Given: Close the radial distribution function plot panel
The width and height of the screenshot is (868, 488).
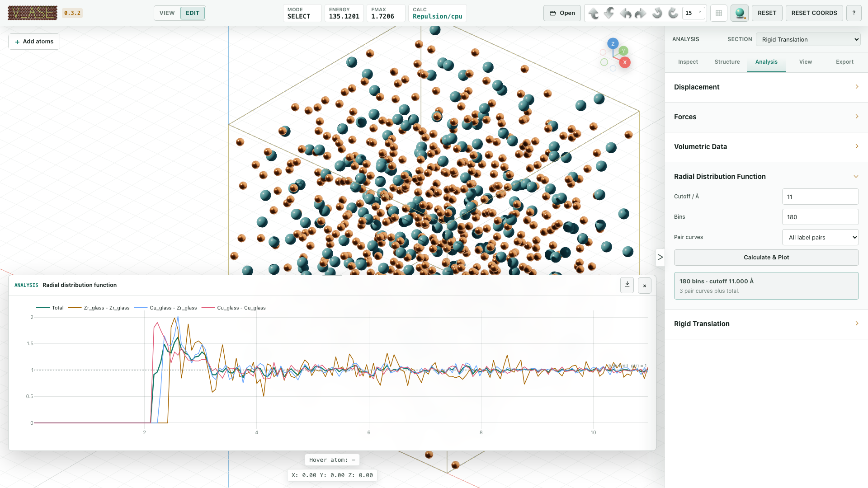Looking at the screenshot, I should [x=645, y=286].
